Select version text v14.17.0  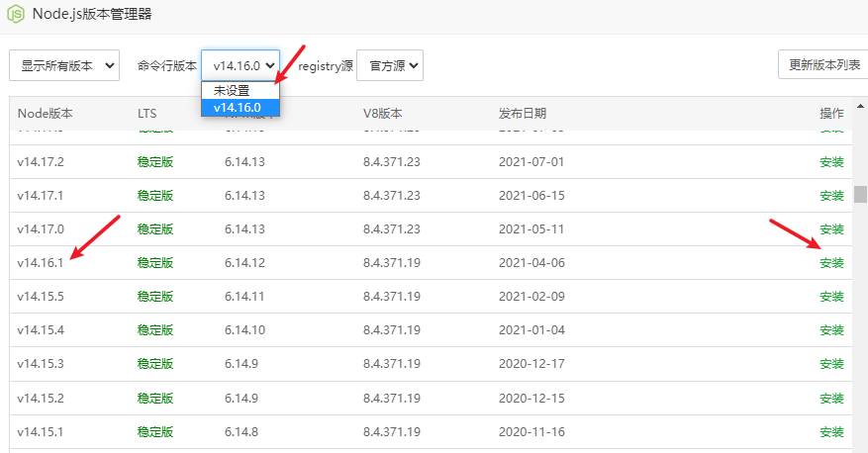point(41,229)
